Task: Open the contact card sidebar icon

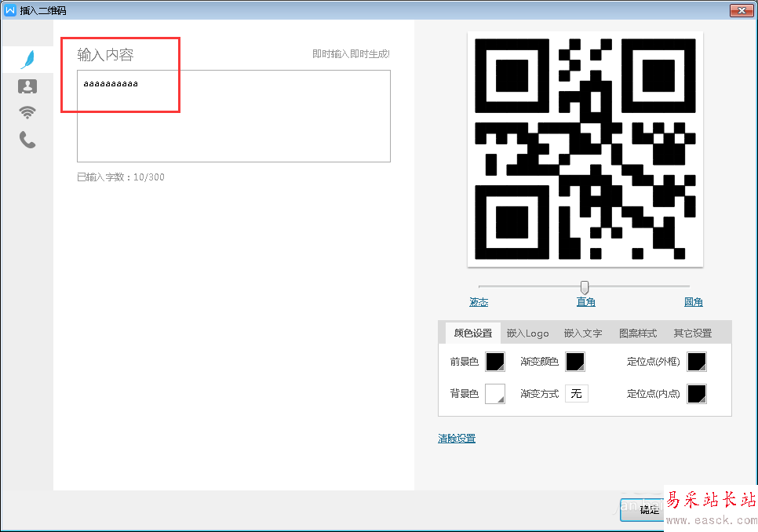Action: pyautogui.click(x=27, y=86)
